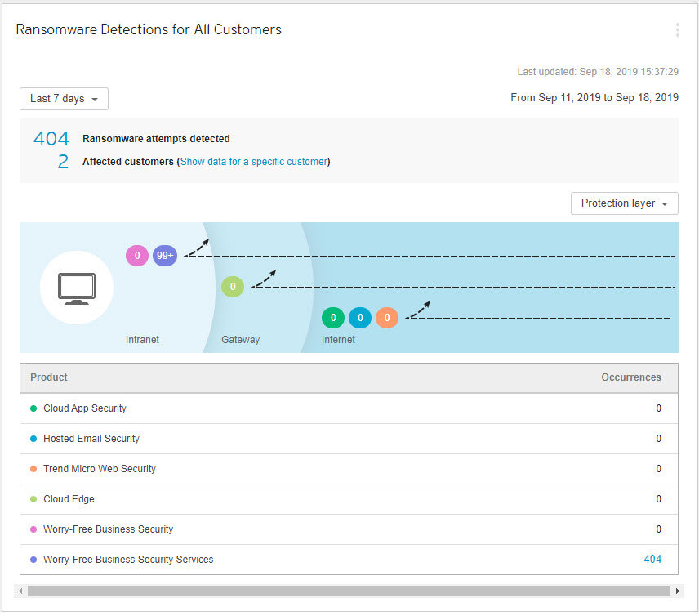This screenshot has width=699, height=616.
Task: Expand the Protection layer dropdown
Action: pyautogui.click(x=624, y=203)
